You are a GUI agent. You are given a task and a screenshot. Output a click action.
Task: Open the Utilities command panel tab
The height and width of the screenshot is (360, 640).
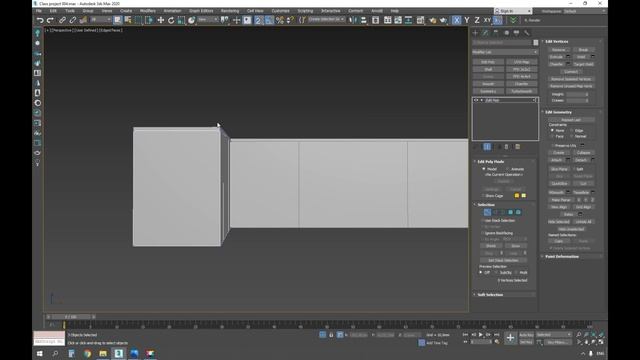point(527,33)
